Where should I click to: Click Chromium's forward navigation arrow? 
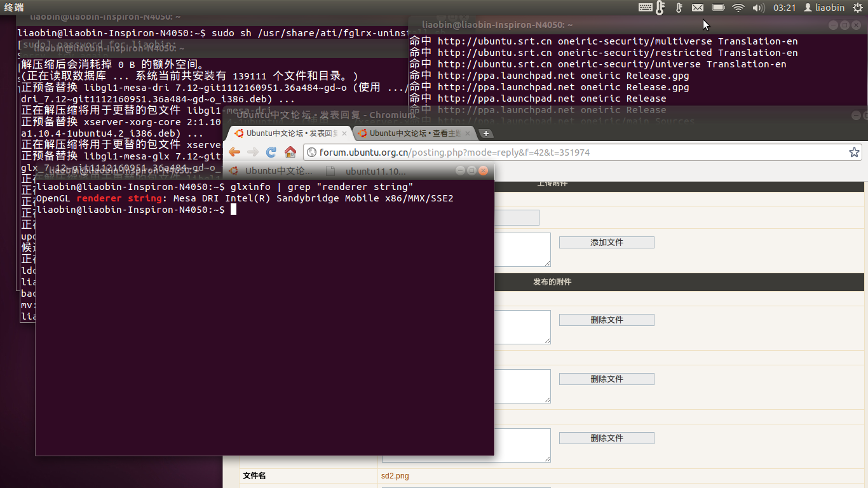click(253, 152)
